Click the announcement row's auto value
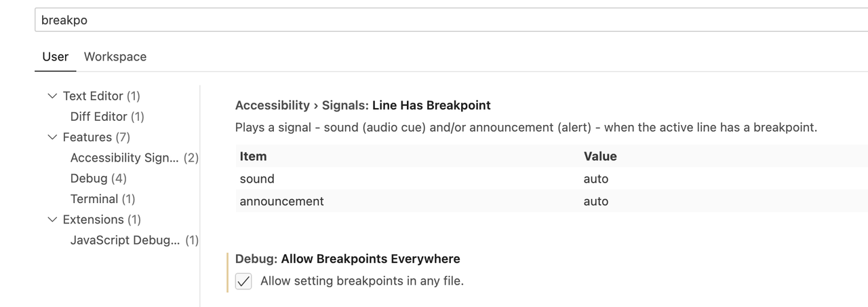 tap(596, 202)
